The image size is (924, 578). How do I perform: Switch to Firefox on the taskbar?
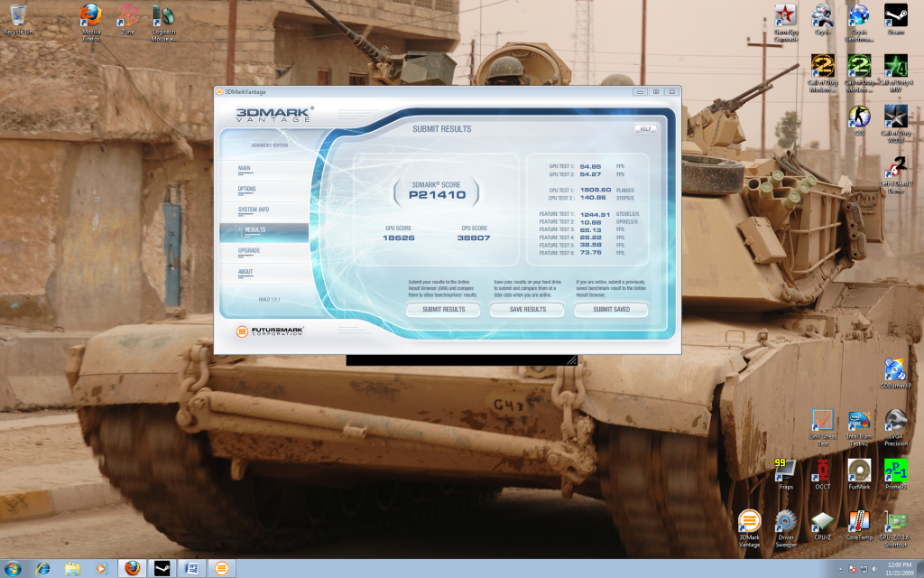pos(132,569)
